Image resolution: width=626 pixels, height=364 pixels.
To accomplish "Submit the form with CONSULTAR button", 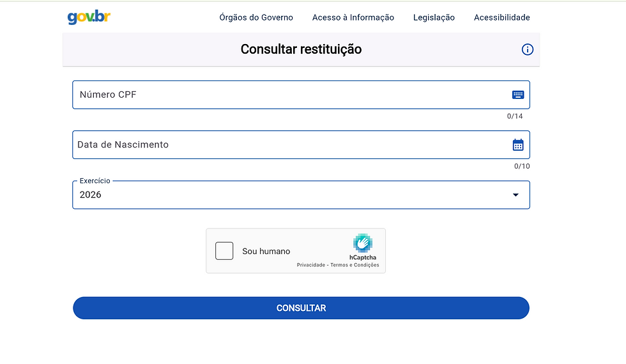I will (301, 308).
